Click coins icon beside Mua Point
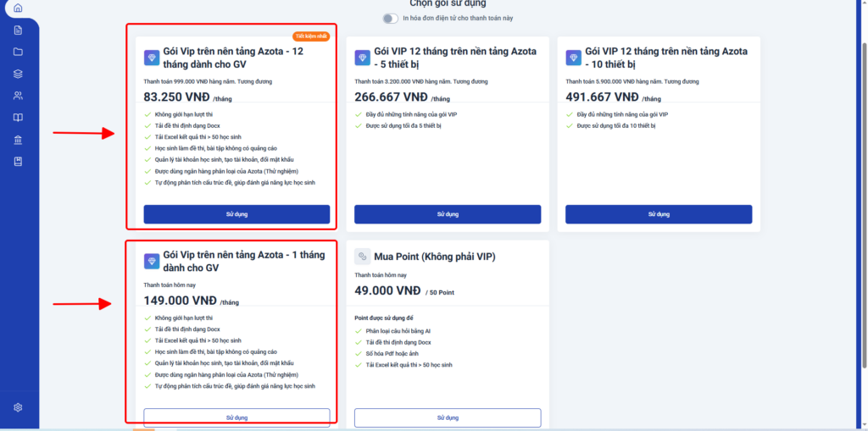 tap(363, 257)
